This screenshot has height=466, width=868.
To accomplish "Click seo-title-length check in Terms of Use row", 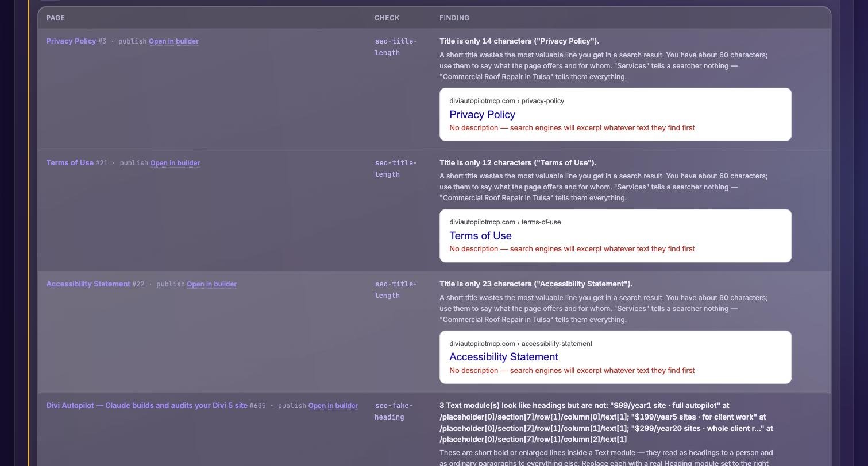I will [x=396, y=169].
